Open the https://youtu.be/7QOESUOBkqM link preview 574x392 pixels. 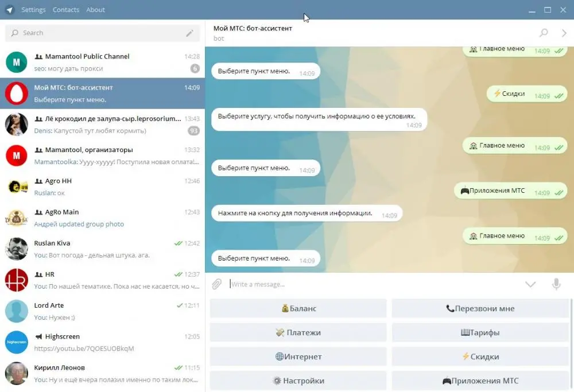(84, 348)
